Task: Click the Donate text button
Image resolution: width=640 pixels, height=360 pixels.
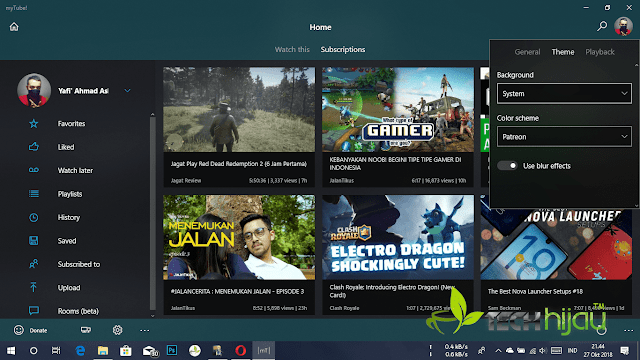Action: tap(38, 331)
